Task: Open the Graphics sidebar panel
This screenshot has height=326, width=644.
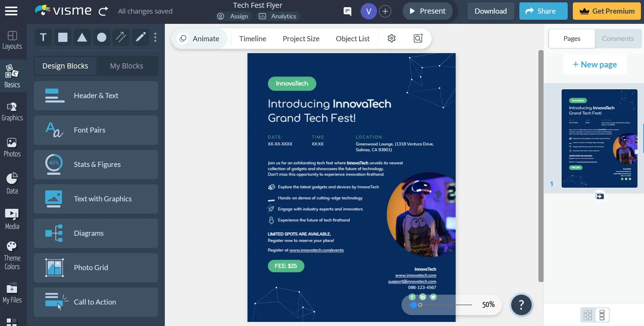Action: (12, 112)
